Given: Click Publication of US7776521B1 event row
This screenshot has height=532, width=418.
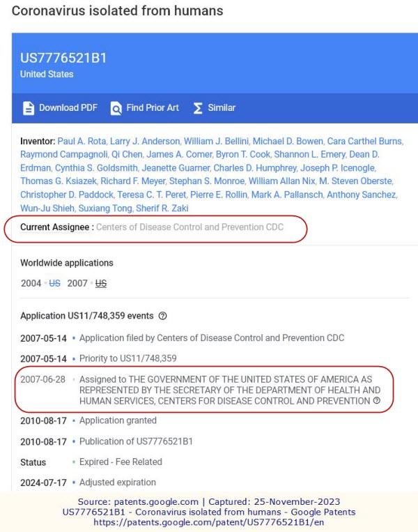Looking at the screenshot, I should click(107, 441).
